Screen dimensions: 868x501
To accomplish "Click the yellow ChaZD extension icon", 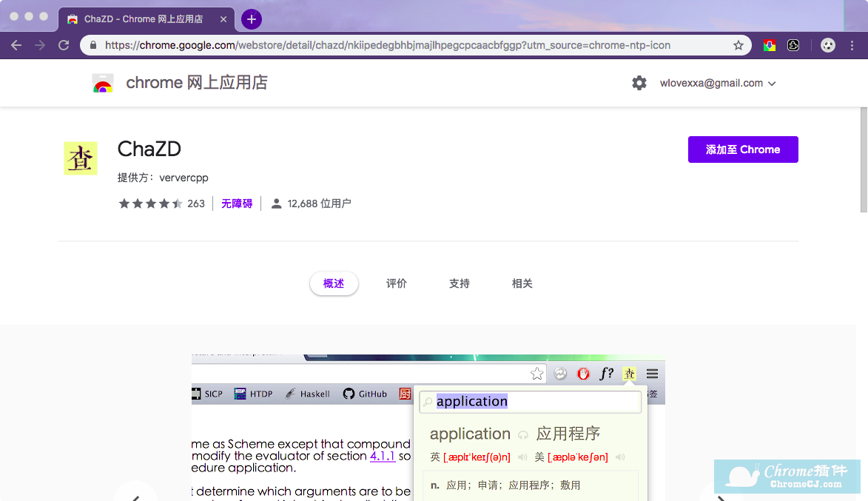I will click(x=80, y=158).
